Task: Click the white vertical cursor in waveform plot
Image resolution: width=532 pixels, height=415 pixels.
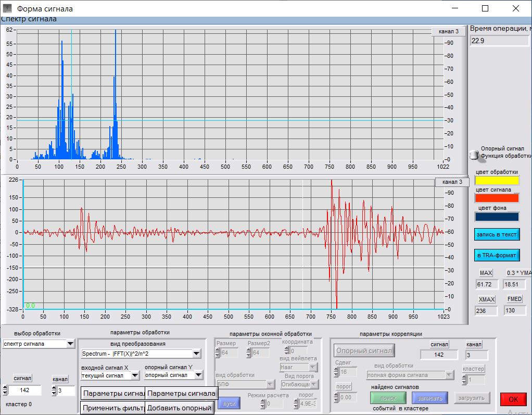Action: (302, 245)
